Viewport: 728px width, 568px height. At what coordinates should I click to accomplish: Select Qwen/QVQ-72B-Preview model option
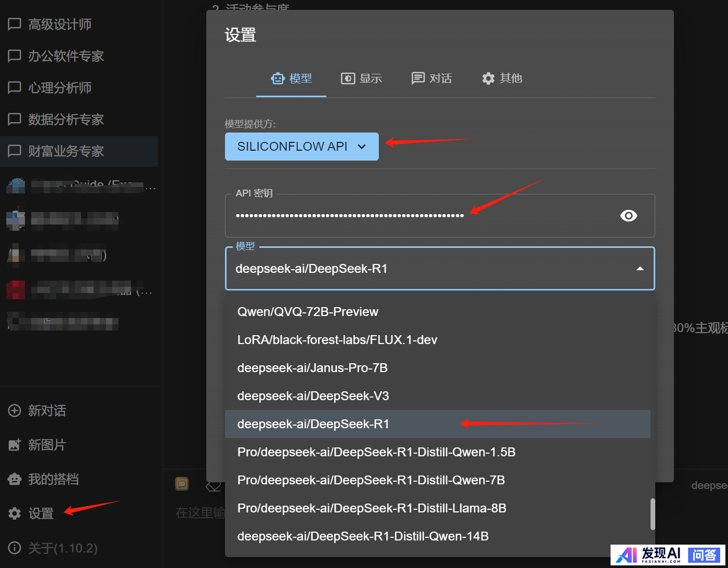click(438, 312)
